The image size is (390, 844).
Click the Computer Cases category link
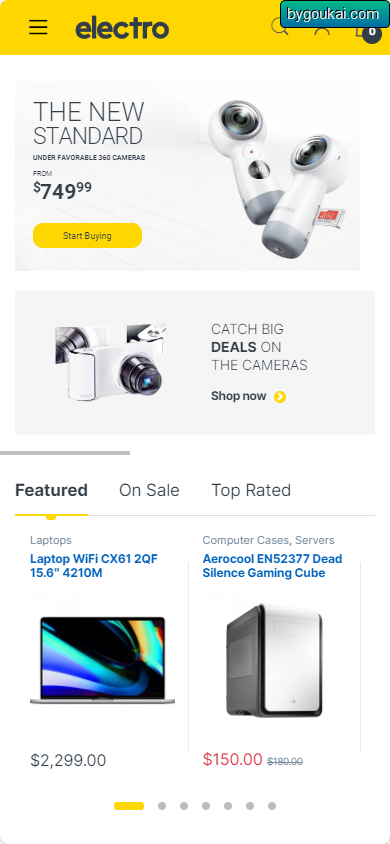[247, 540]
